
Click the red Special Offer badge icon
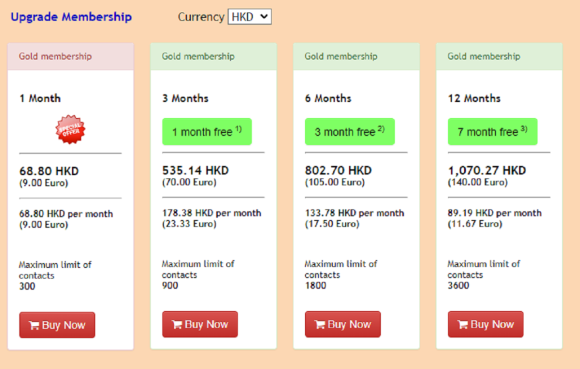coord(70,129)
